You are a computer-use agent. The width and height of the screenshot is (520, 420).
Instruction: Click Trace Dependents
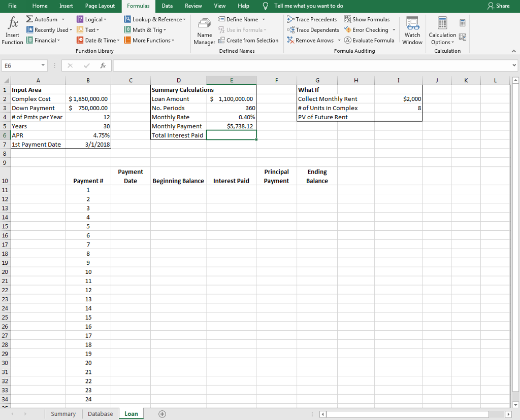click(x=313, y=30)
